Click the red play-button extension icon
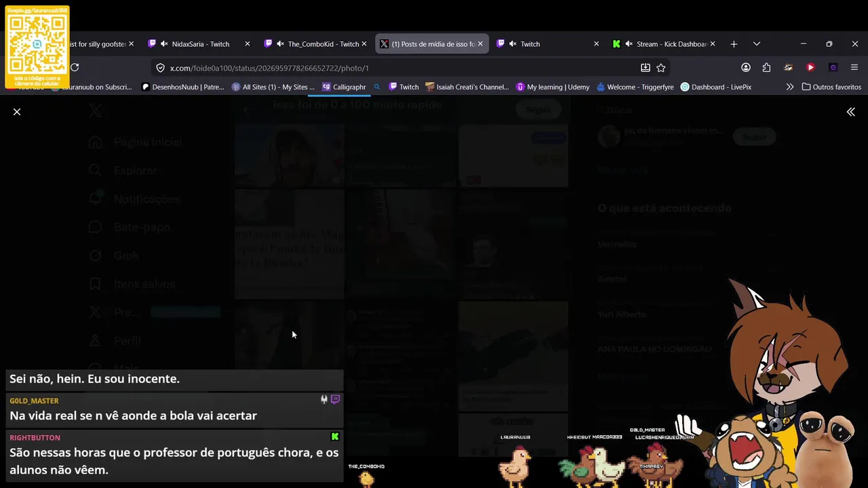Image resolution: width=868 pixels, height=488 pixels. tap(810, 68)
